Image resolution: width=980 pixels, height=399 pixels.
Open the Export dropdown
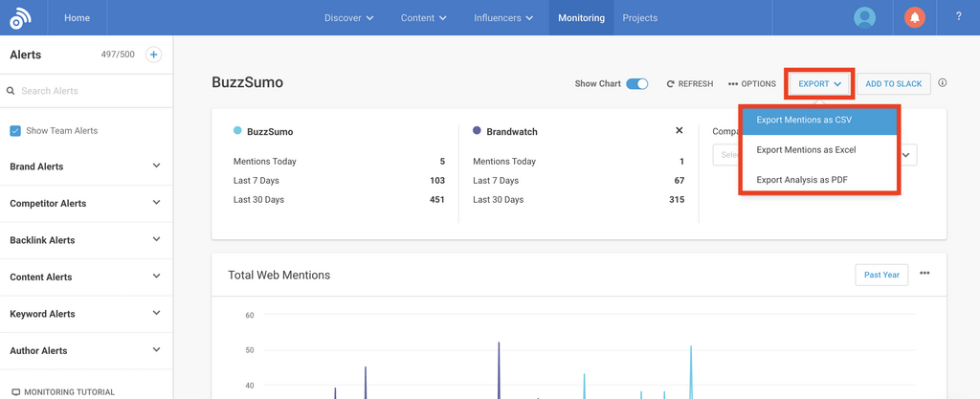[x=819, y=84]
